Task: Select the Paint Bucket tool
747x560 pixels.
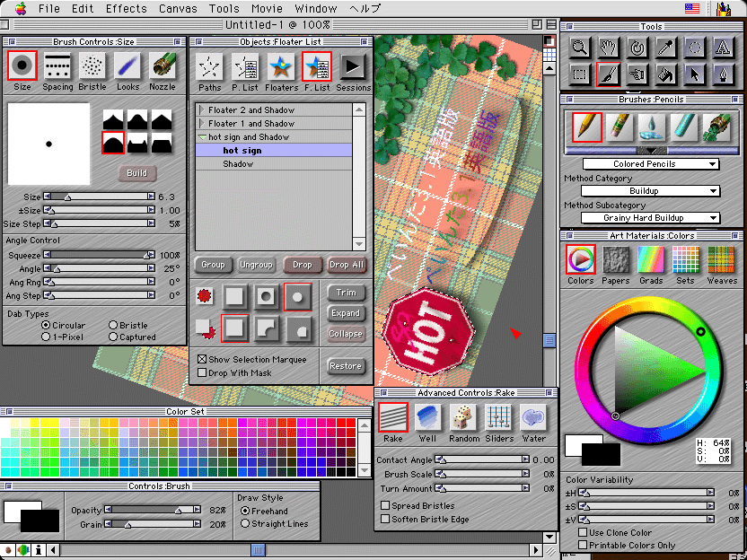Action: click(x=665, y=74)
